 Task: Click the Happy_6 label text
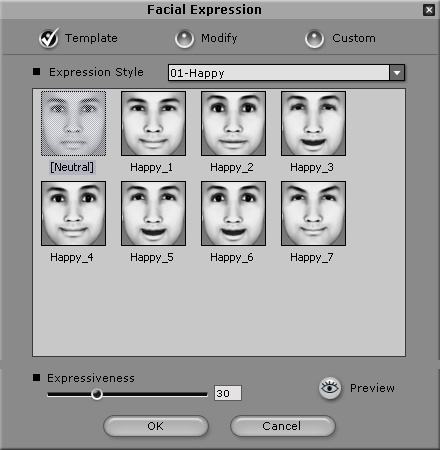232,257
